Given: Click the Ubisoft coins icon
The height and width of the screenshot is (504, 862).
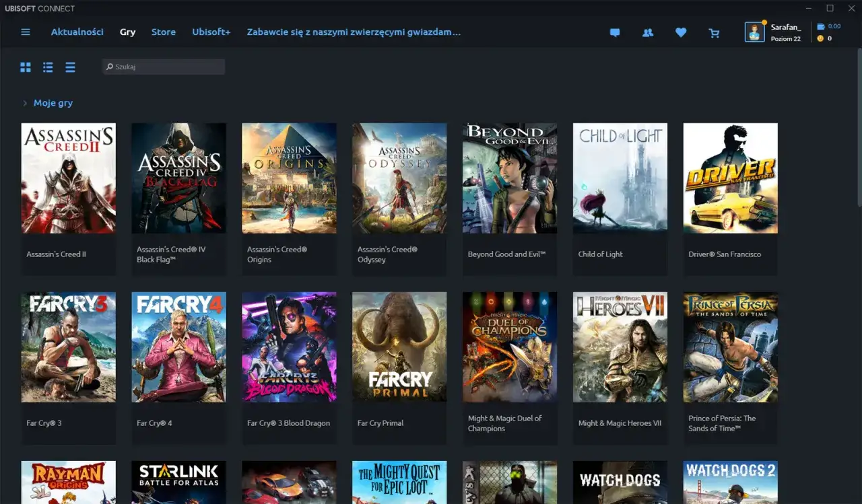Looking at the screenshot, I should tap(820, 38).
